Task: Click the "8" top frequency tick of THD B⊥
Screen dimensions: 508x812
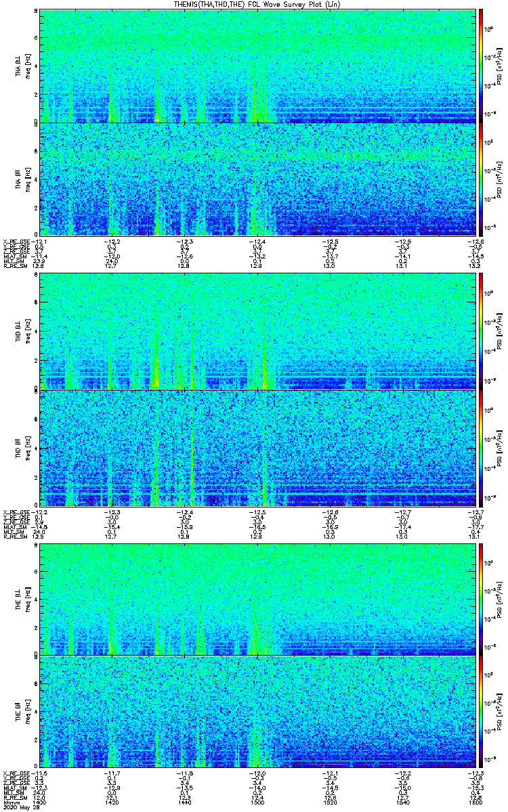Action: point(35,276)
